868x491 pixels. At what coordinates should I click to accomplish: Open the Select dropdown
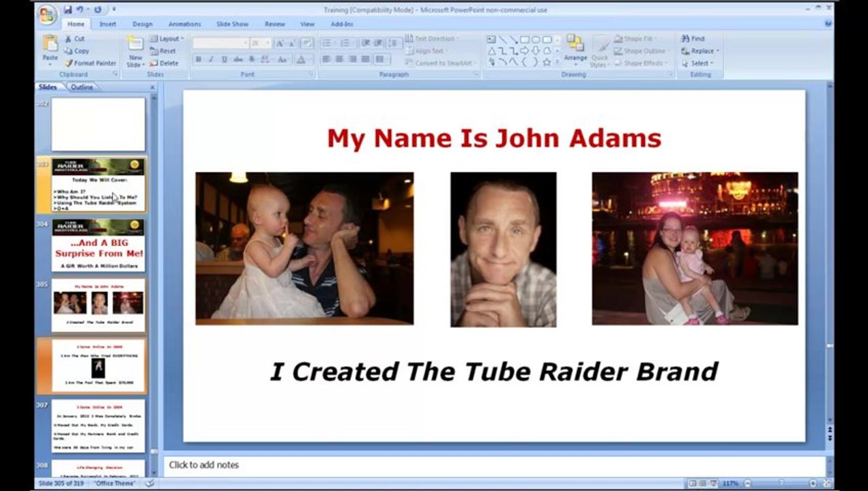coord(697,63)
